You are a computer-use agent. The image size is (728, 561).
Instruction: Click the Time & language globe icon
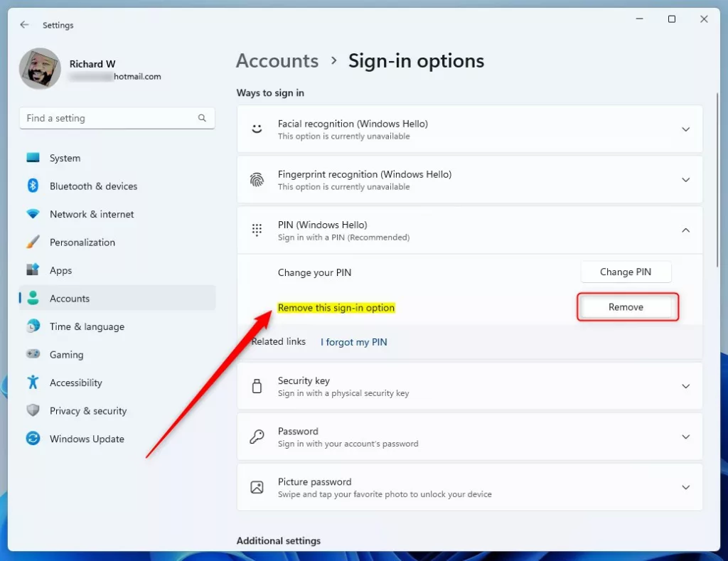[33, 326]
